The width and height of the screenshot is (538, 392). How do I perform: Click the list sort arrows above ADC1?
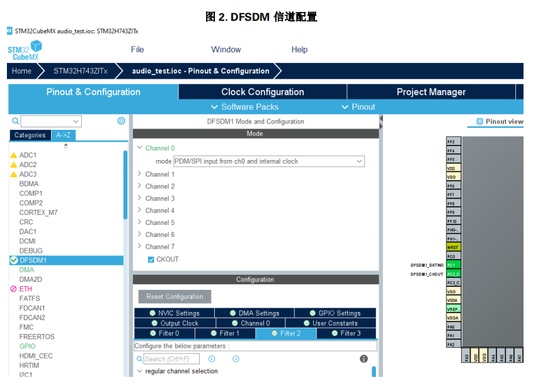[66, 146]
